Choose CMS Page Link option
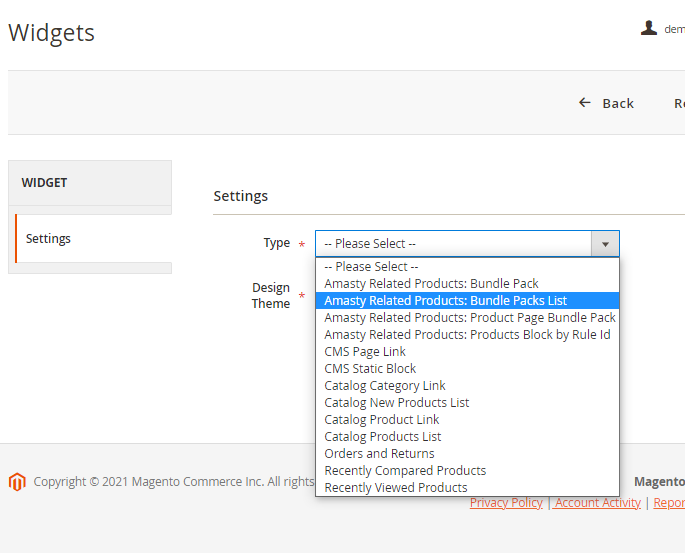685x553 pixels. [467, 352]
